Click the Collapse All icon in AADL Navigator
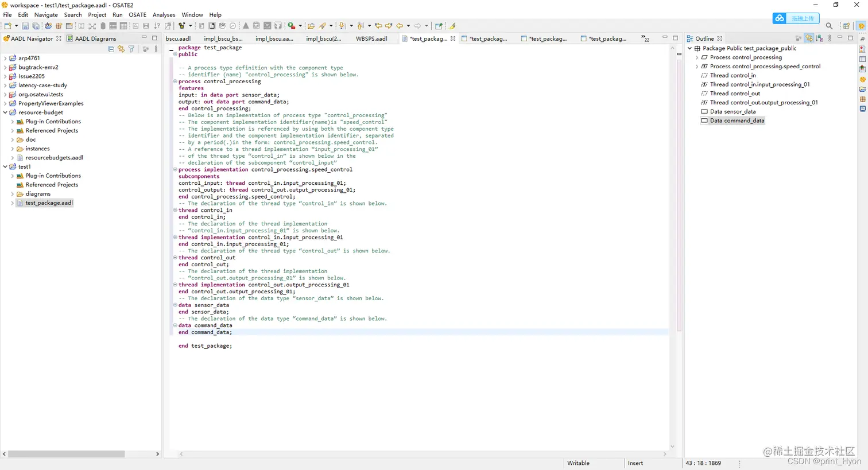The height and width of the screenshot is (470, 868). point(111,49)
